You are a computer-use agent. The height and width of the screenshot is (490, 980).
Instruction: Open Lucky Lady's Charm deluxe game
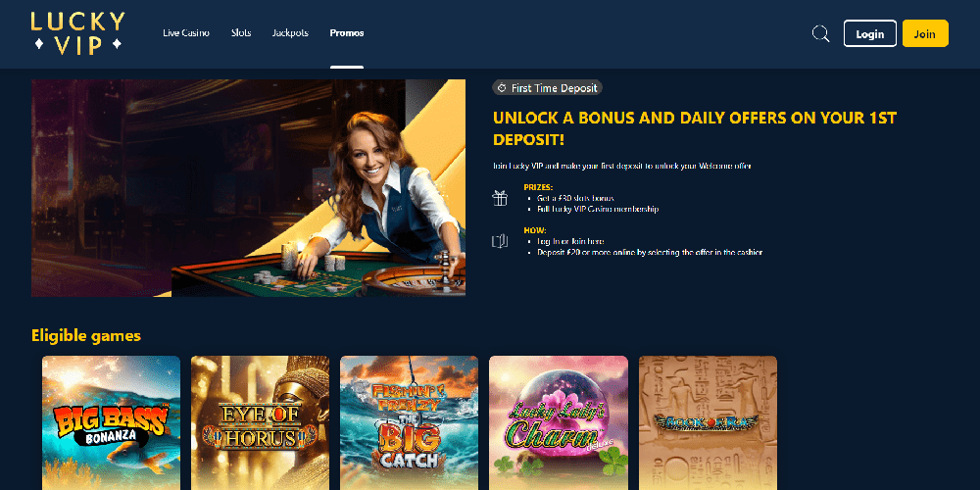559,423
